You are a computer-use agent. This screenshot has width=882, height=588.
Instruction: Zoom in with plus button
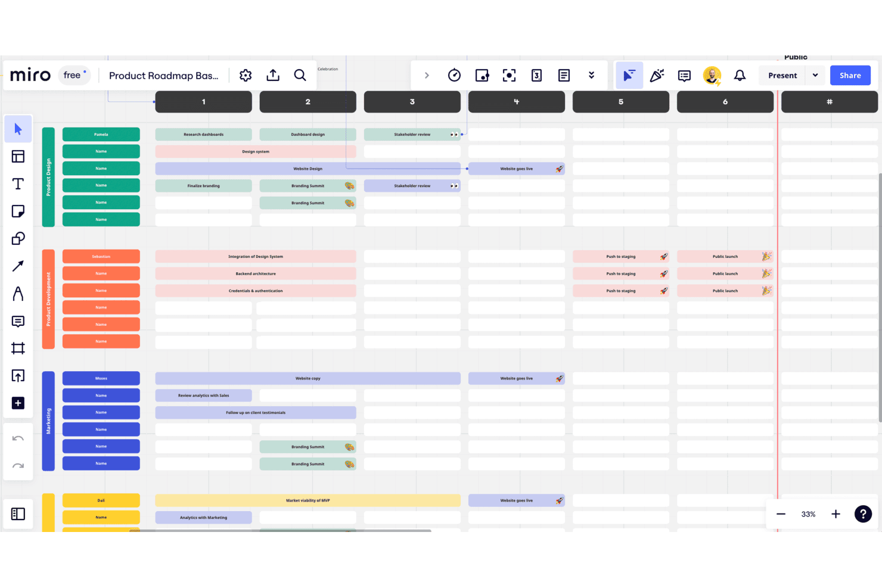pyautogui.click(x=836, y=514)
